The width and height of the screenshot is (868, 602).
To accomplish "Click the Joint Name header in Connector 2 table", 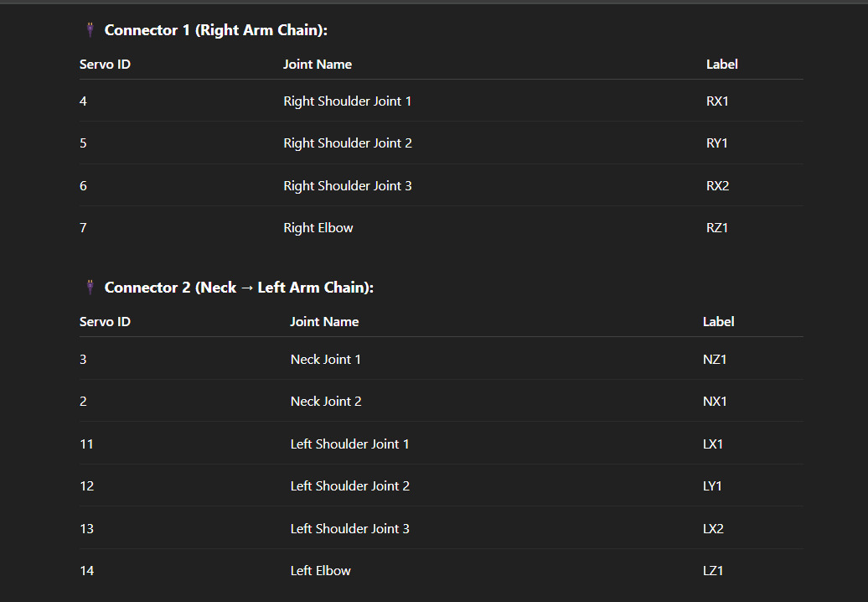I will [324, 322].
